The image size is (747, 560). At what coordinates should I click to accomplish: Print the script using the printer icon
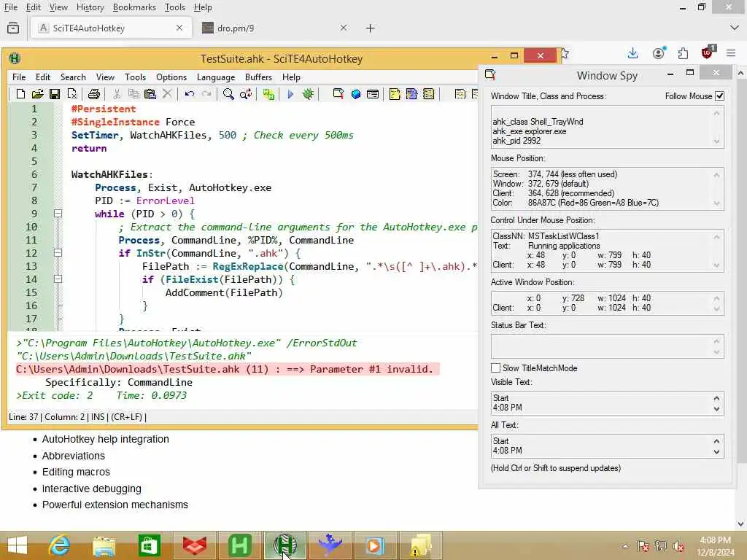94,94
